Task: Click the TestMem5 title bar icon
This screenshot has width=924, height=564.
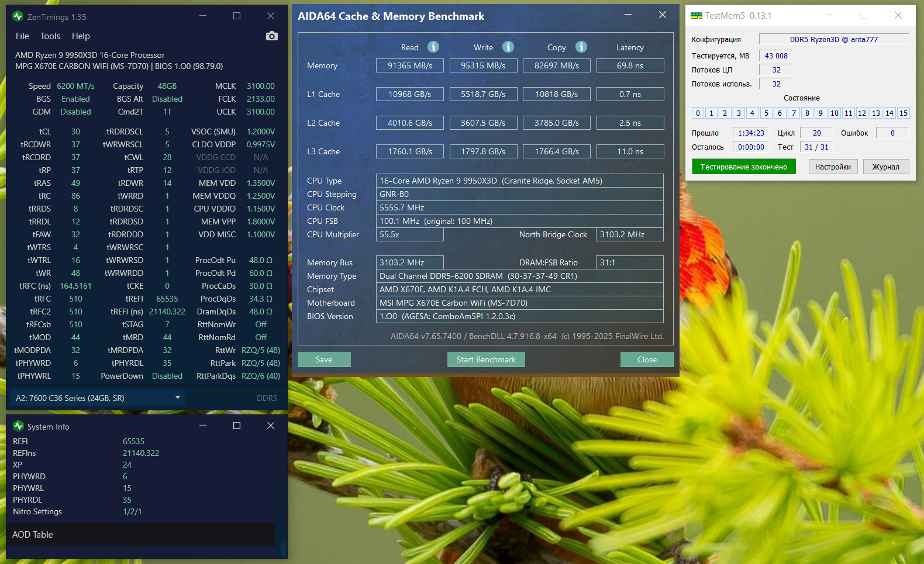Action: (x=697, y=16)
